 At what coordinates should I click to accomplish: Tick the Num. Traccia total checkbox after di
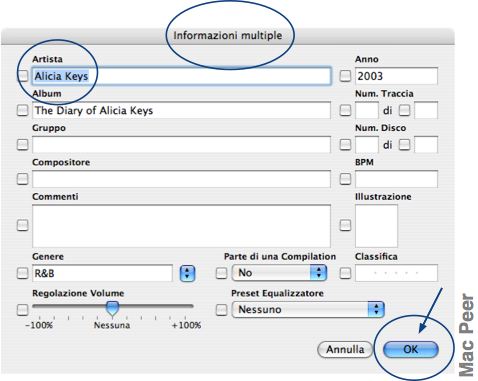[x=404, y=110]
